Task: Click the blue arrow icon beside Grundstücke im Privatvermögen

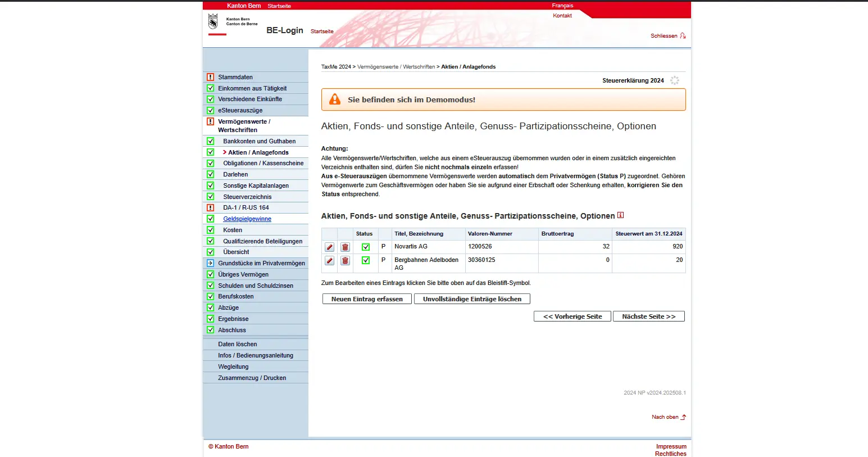Action: (x=210, y=263)
